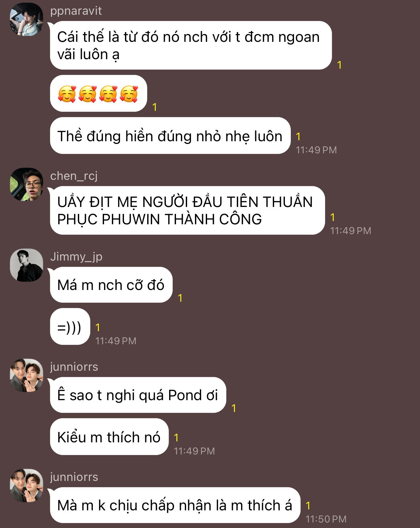
Task: Select 'Ê sao t nghi quá Pond ơi' message
Action: pos(138,395)
